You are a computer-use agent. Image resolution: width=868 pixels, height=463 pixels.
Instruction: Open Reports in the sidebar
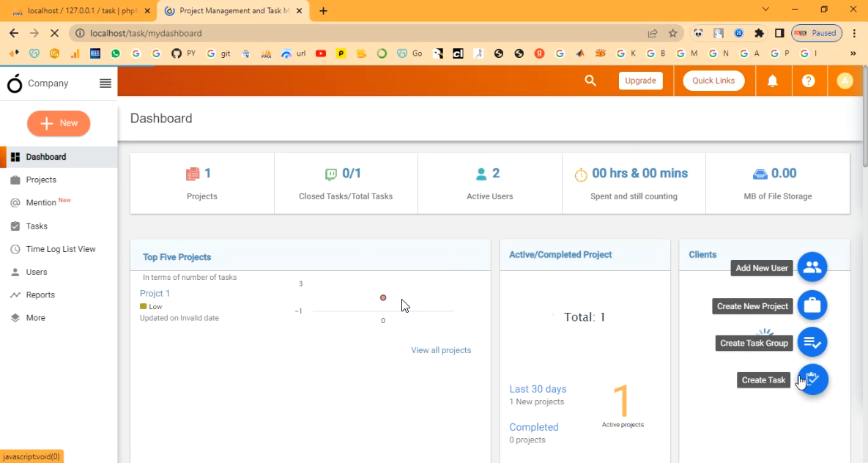(59, 295)
